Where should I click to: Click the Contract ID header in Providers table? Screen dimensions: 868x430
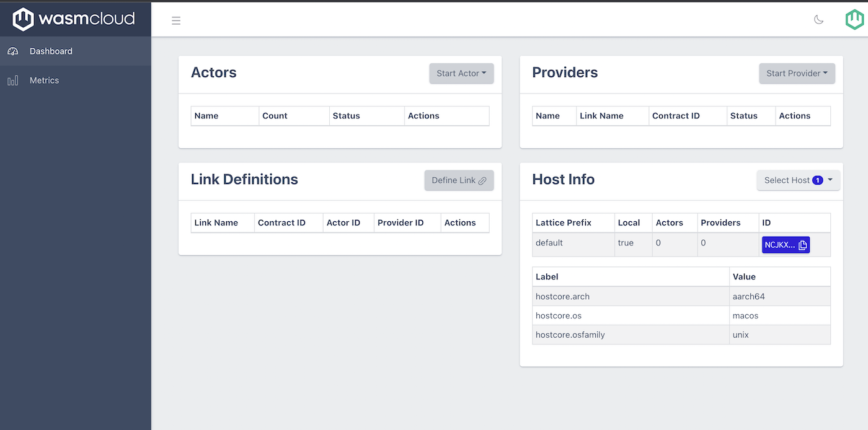point(676,116)
